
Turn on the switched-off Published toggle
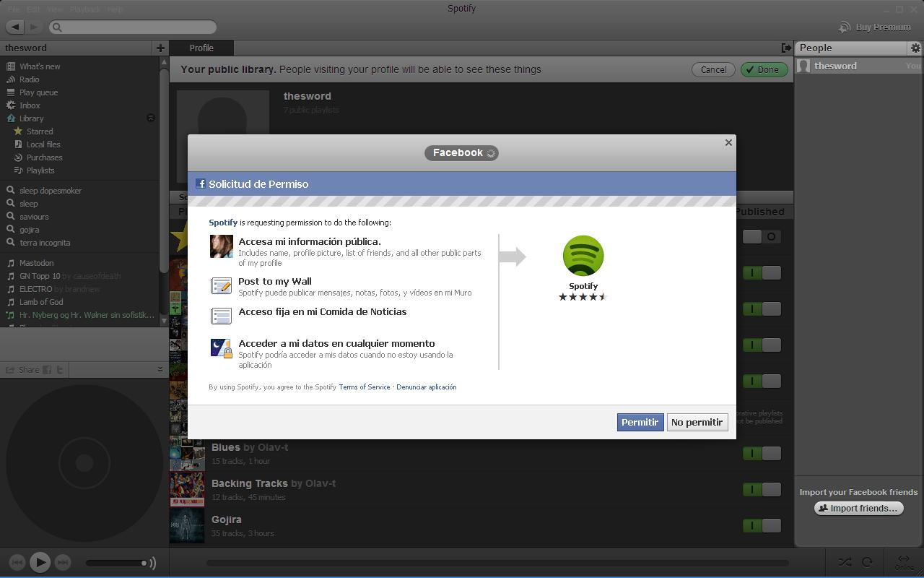point(762,236)
